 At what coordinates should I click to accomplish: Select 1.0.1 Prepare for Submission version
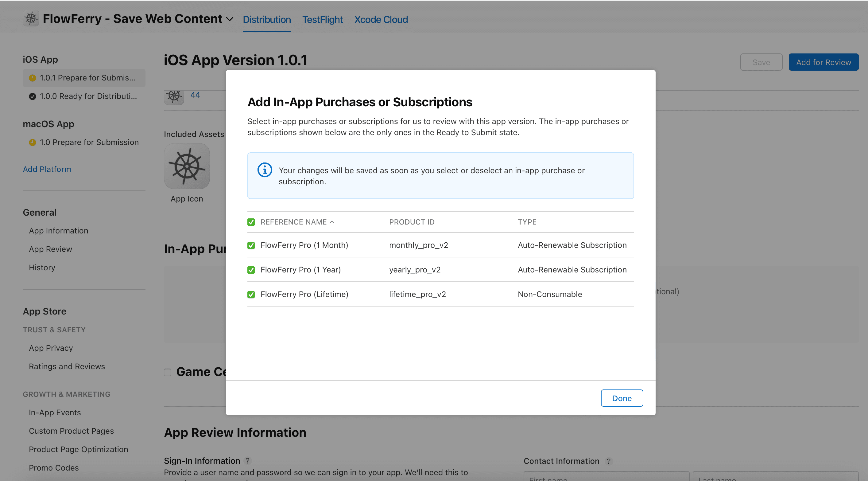pos(84,78)
